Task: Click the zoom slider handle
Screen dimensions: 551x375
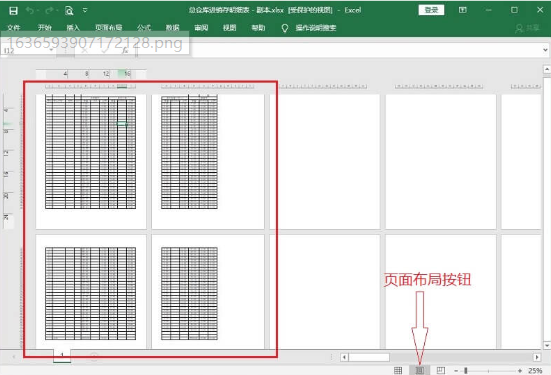Action: (466, 370)
